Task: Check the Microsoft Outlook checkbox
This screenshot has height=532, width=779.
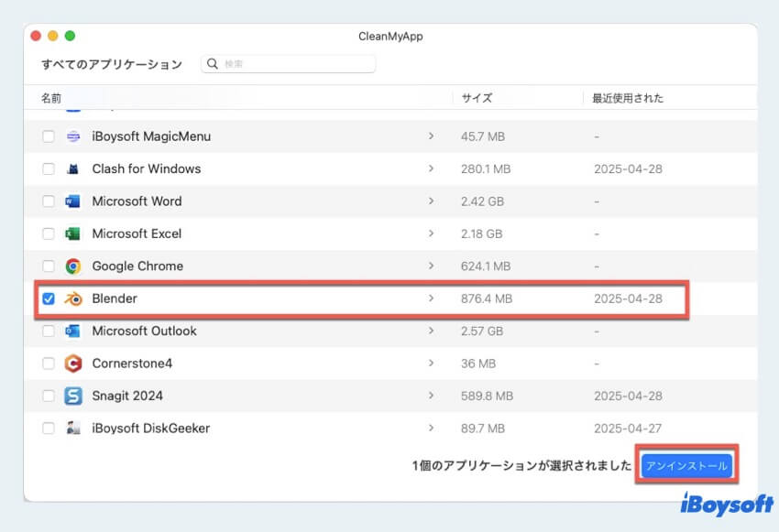Action: pos(49,331)
